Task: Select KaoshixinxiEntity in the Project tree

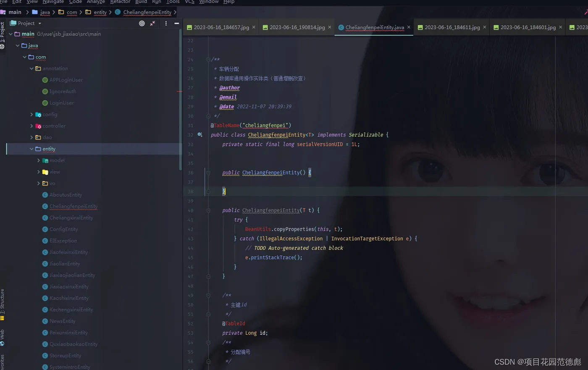Action: [x=69, y=298]
